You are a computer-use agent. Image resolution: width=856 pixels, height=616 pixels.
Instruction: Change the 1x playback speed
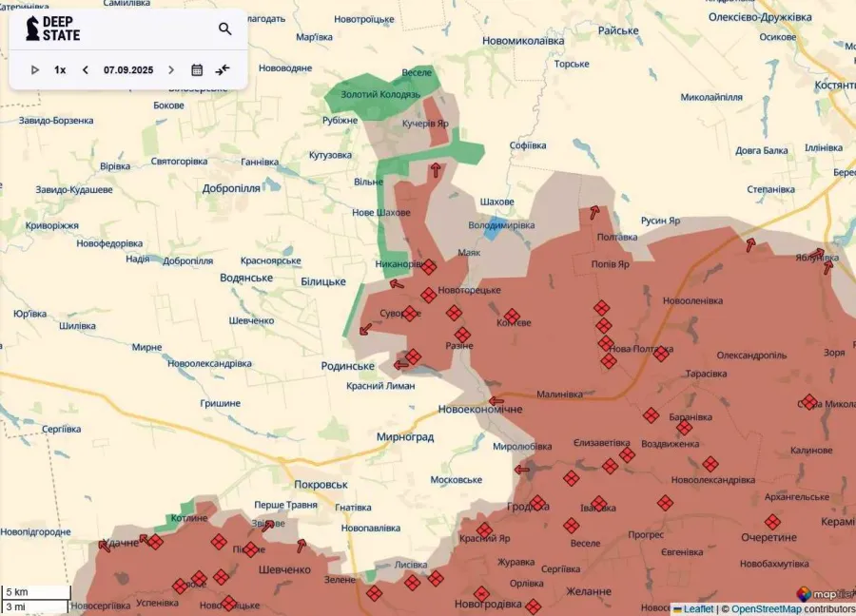[60, 69]
